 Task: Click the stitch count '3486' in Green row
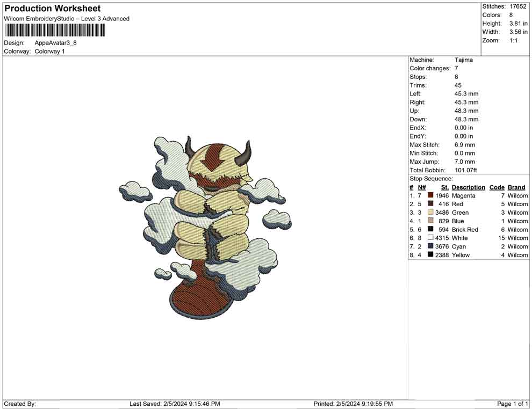(442, 213)
